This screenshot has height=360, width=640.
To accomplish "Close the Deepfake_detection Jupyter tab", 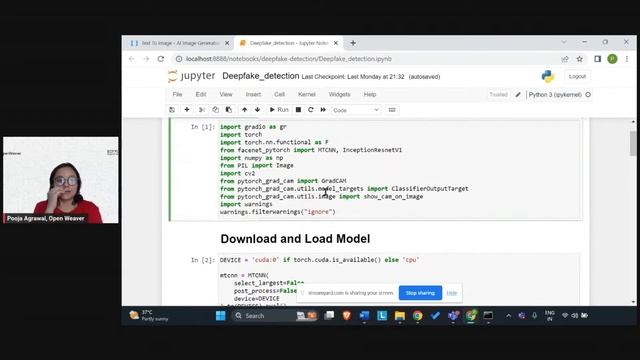I will [x=336, y=43].
